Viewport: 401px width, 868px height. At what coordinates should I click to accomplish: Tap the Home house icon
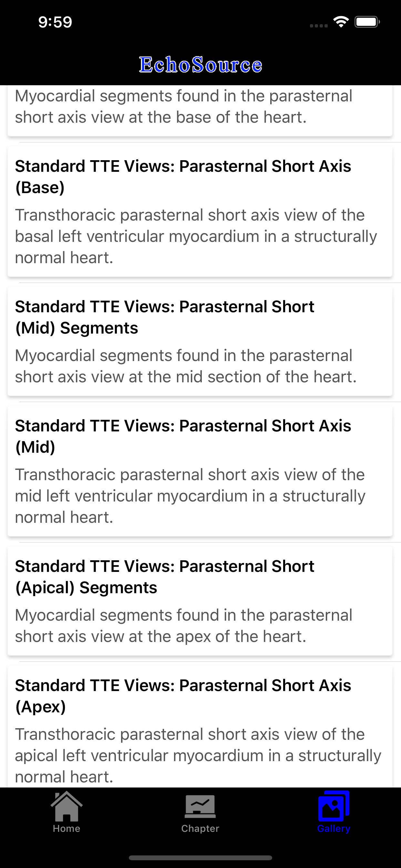pyautogui.click(x=67, y=806)
